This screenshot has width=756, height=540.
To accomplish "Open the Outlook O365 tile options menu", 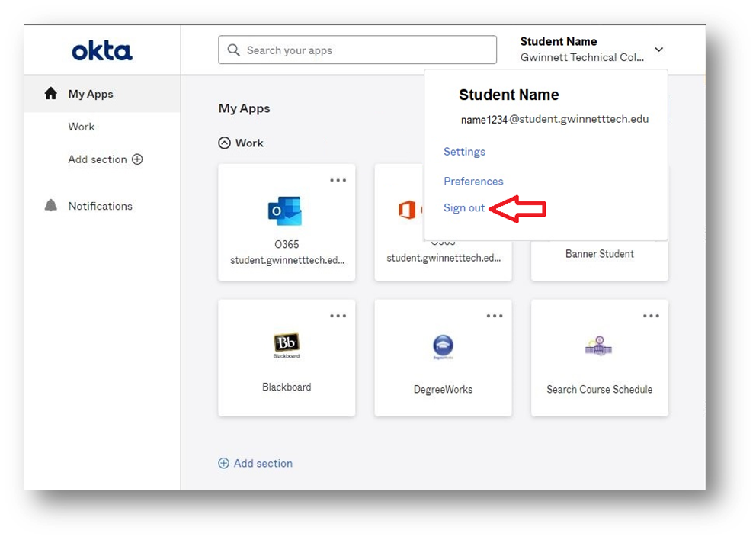I will click(338, 180).
